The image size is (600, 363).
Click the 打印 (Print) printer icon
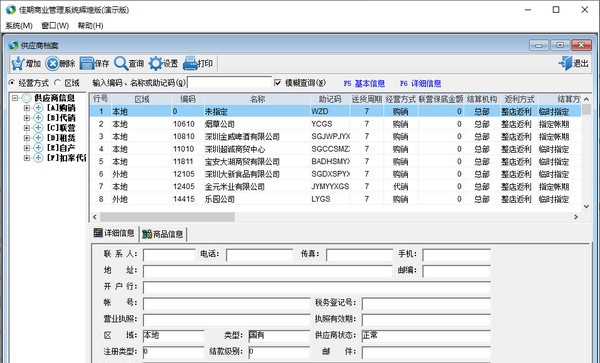(190, 63)
